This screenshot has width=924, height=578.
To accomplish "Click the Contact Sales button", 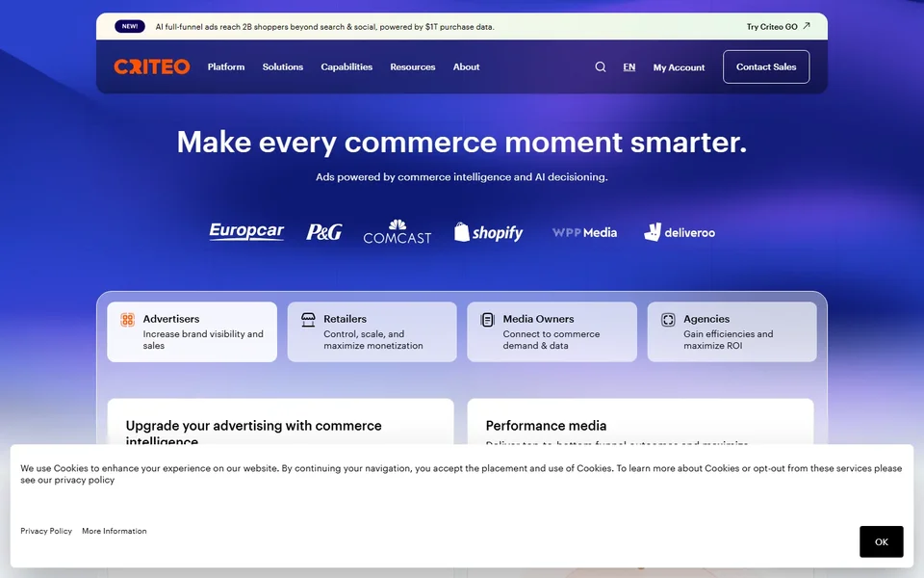I will point(766,66).
